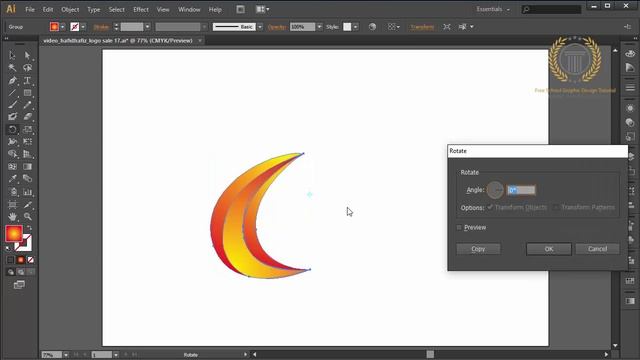Image resolution: width=640 pixels, height=360 pixels.
Task: Select the Eyedropper tool
Action: click(x=12, y=179)
